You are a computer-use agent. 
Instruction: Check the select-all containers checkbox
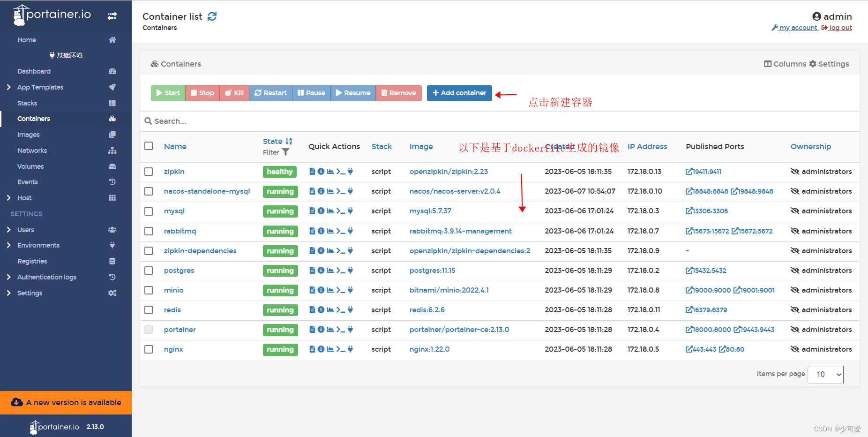pyautogui.click(x=149, y=146)
